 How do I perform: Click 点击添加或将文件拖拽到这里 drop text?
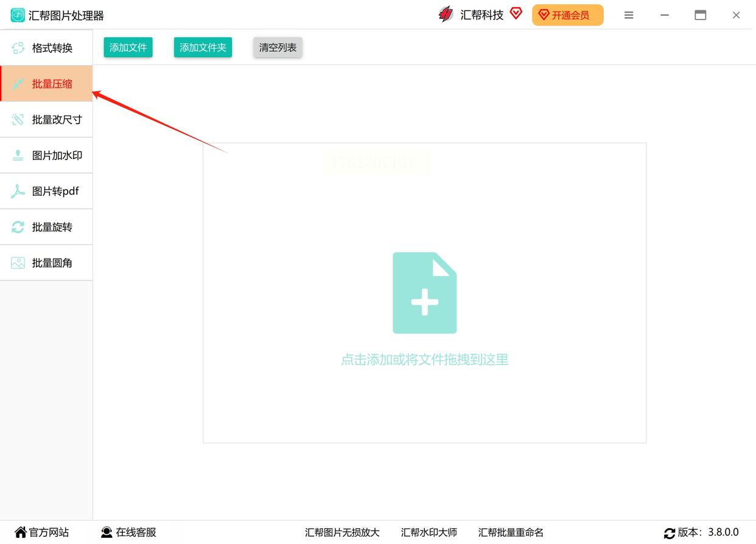point(424,360)
